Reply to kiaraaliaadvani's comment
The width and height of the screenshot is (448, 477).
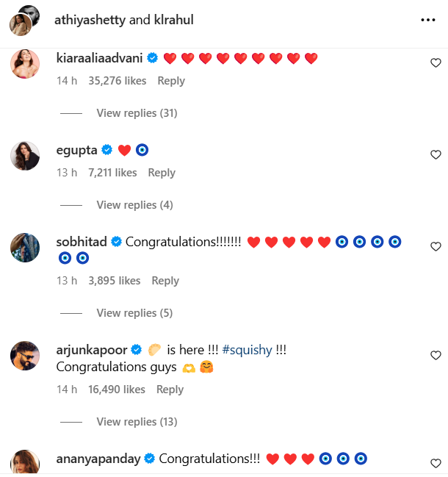point(171,81)
